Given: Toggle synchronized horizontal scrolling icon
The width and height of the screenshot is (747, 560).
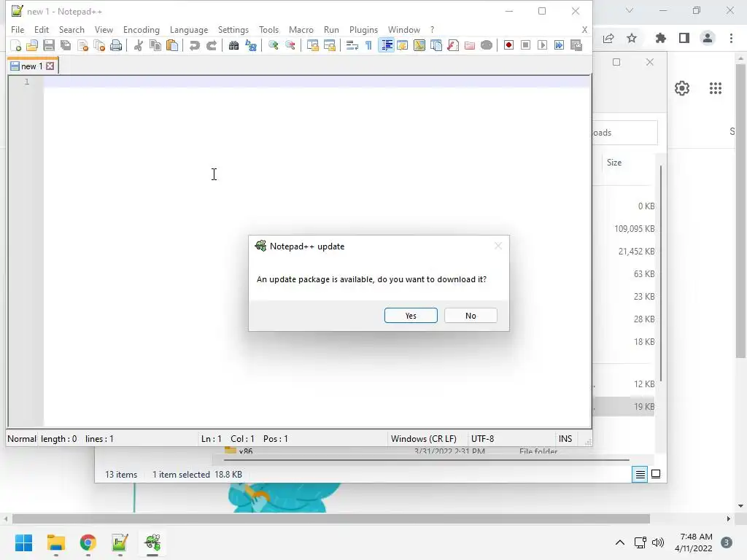Looking at the screenshot, I should [x=330, y=45].
